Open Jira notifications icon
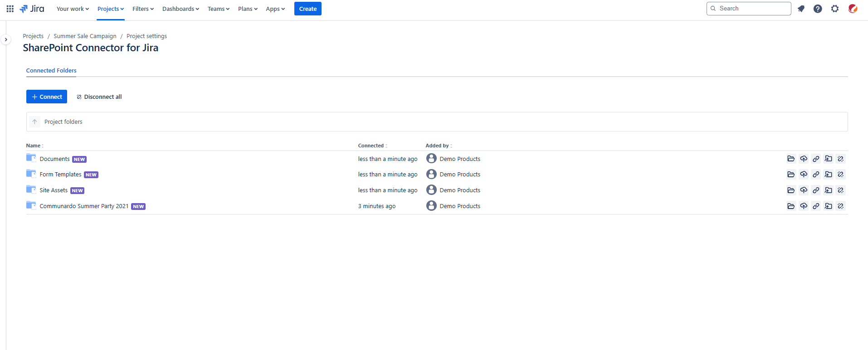 801,9
